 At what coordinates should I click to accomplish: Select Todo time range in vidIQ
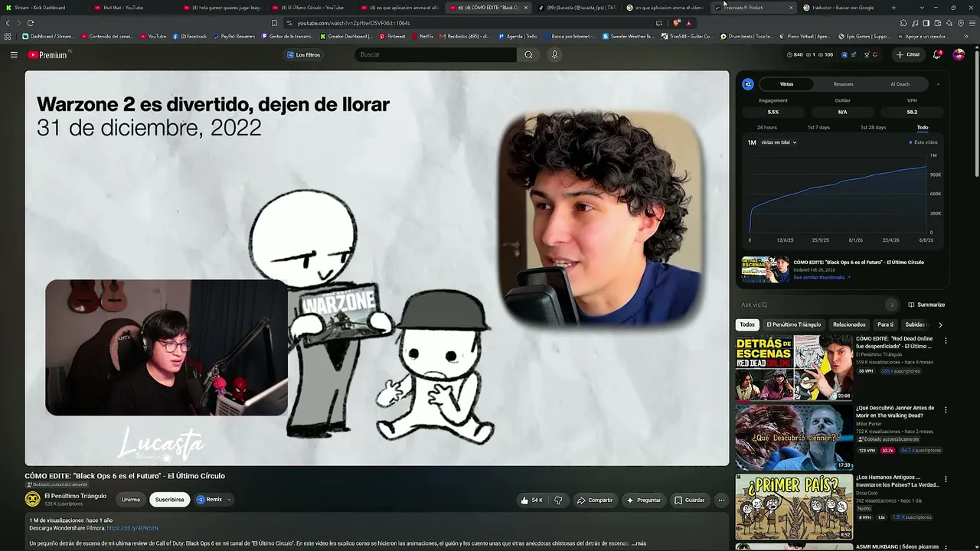[923, 127]
